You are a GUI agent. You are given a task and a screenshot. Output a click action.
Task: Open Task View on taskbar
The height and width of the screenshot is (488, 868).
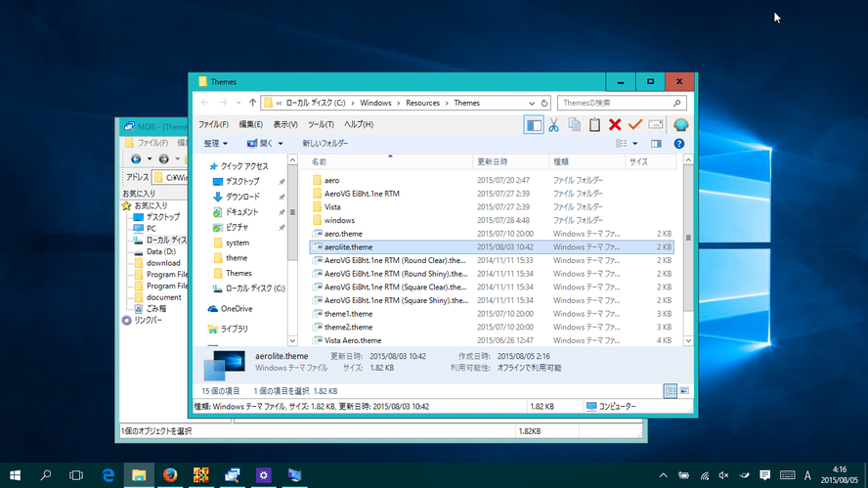tap(76, 475)
